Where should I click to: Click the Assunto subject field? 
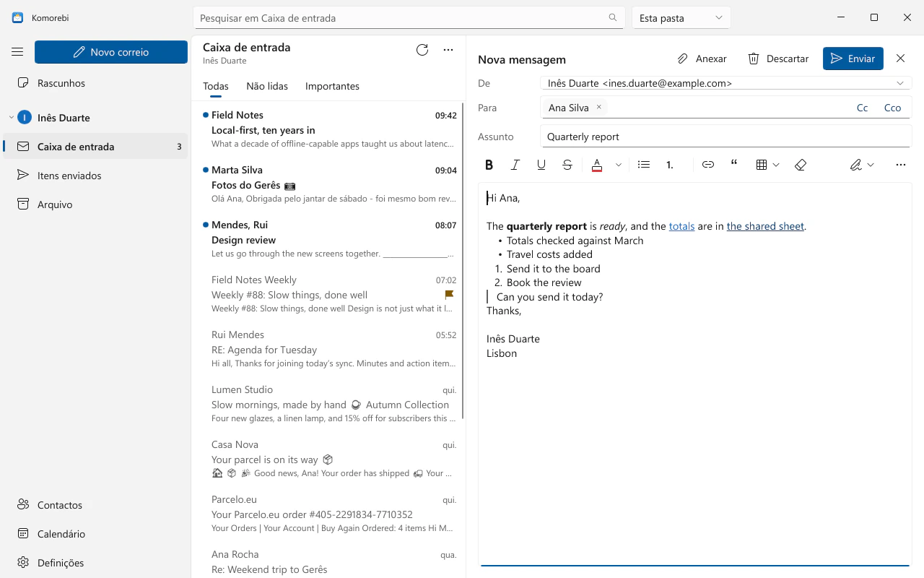pos(725,137)
